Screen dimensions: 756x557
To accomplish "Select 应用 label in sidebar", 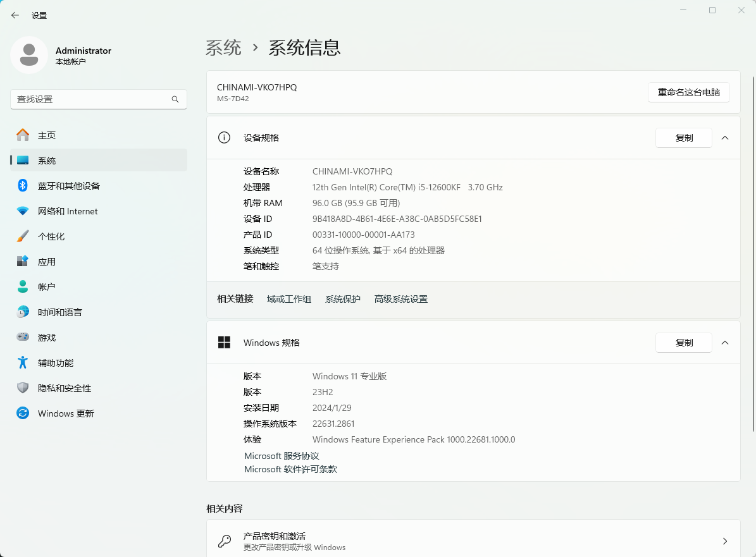I will 47,262.
